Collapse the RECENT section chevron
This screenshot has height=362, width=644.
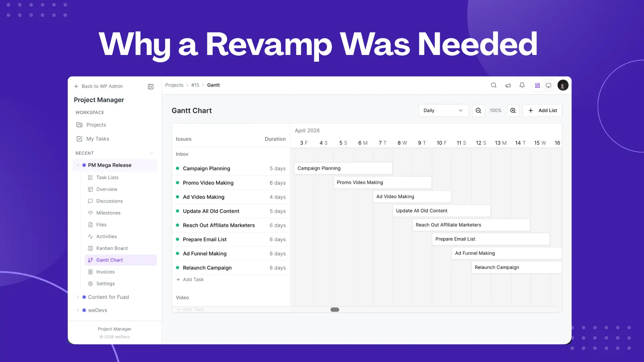coord(152,153)
